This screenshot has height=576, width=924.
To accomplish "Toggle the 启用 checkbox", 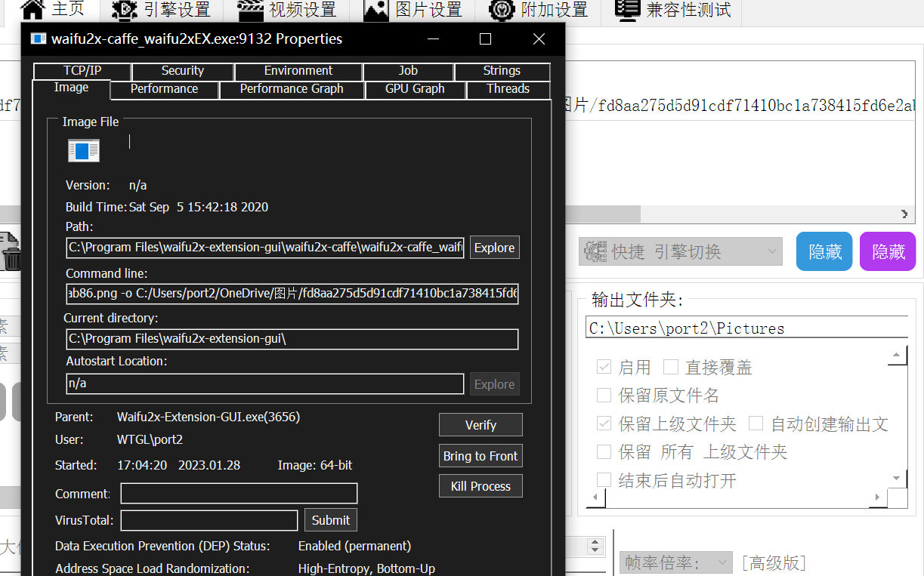I will [604, 367].
